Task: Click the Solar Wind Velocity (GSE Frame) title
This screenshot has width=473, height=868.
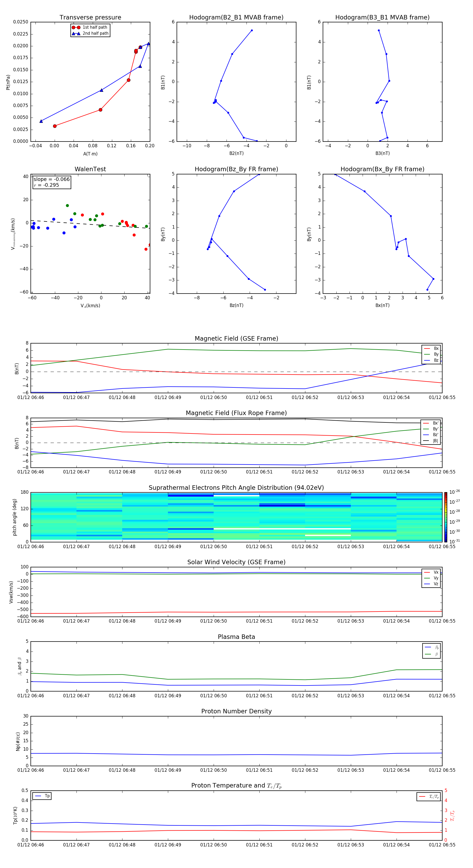Action: click(236, 562)
